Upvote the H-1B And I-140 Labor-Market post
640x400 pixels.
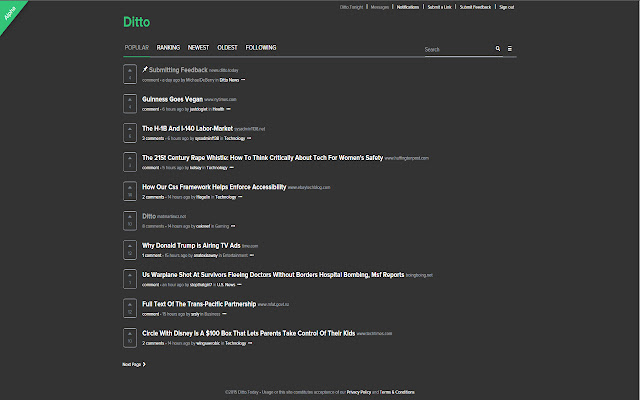coord(130,133)
